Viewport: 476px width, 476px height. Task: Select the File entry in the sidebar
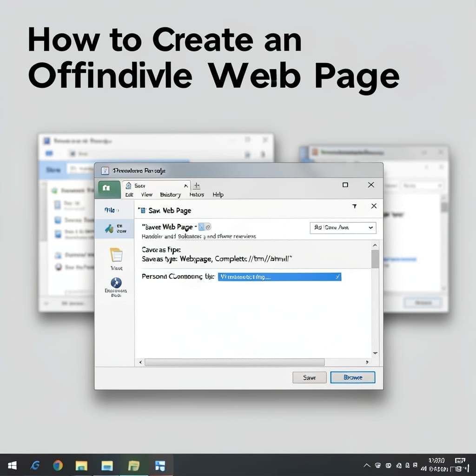[x=112, y=210]
